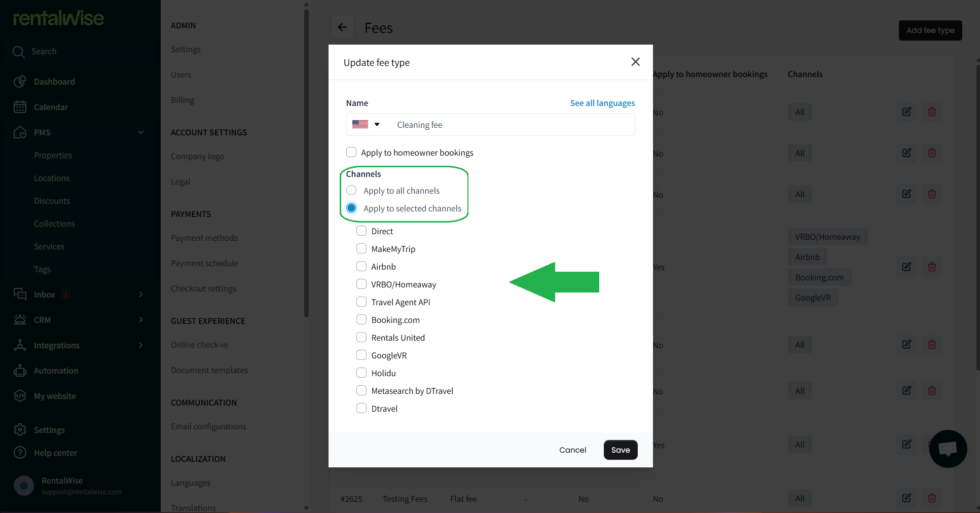This screenshot has height=513, width=980.
Task: Expand the Integrations submenu chevron
Action: click(x=141, y=345)
